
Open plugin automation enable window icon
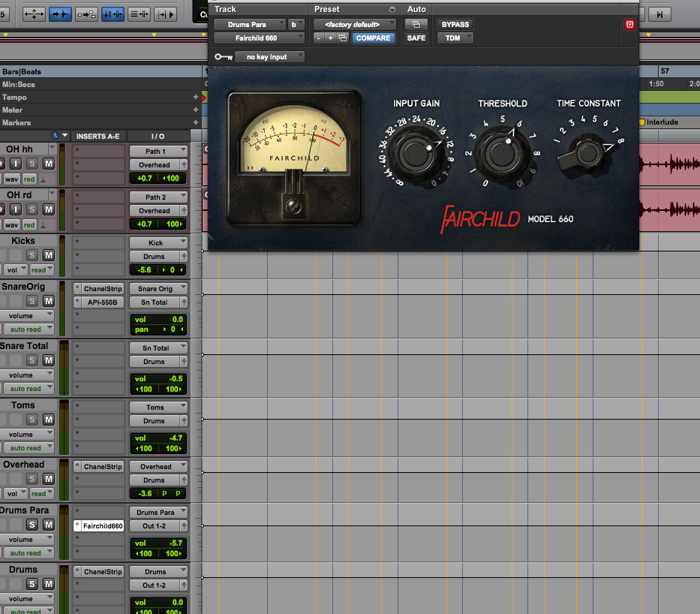[x=416, y=25]
